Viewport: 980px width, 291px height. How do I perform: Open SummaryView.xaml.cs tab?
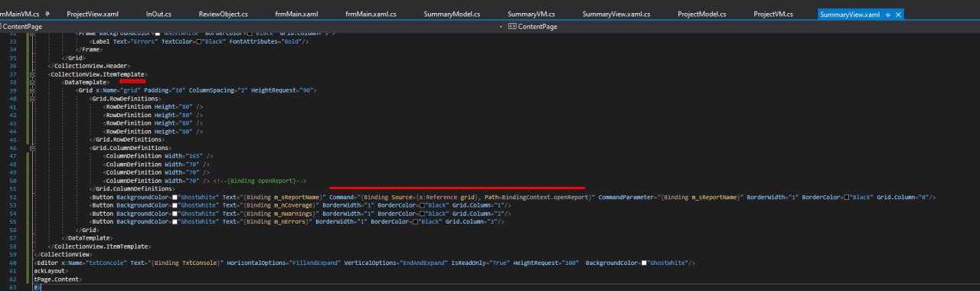tap(616, 15)
